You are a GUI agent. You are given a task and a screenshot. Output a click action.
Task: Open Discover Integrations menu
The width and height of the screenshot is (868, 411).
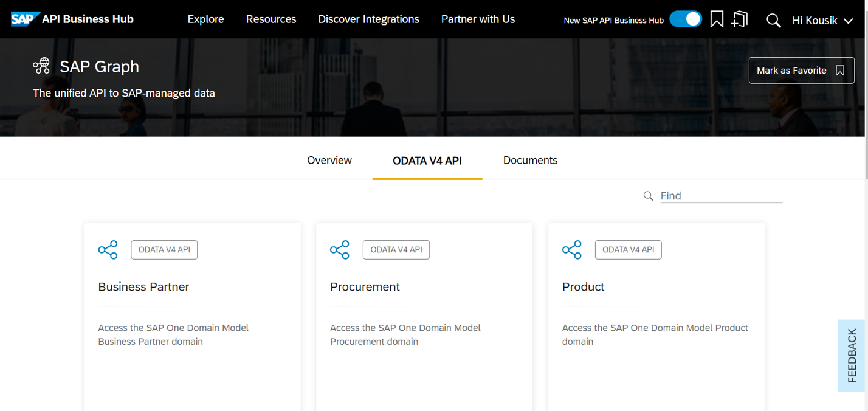point(369,19)
